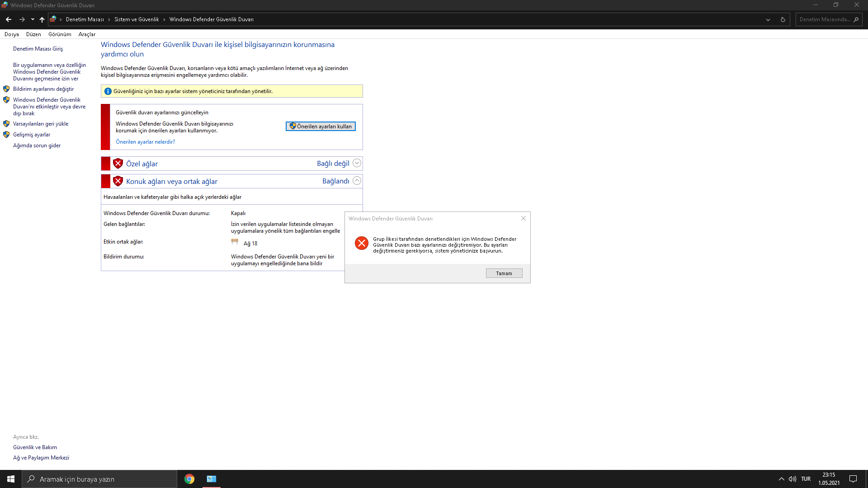Close the Windows Defender Güvenlik Duvarı dialog
The width and height of the screenshot is (868, 488).
pos(524,218)
